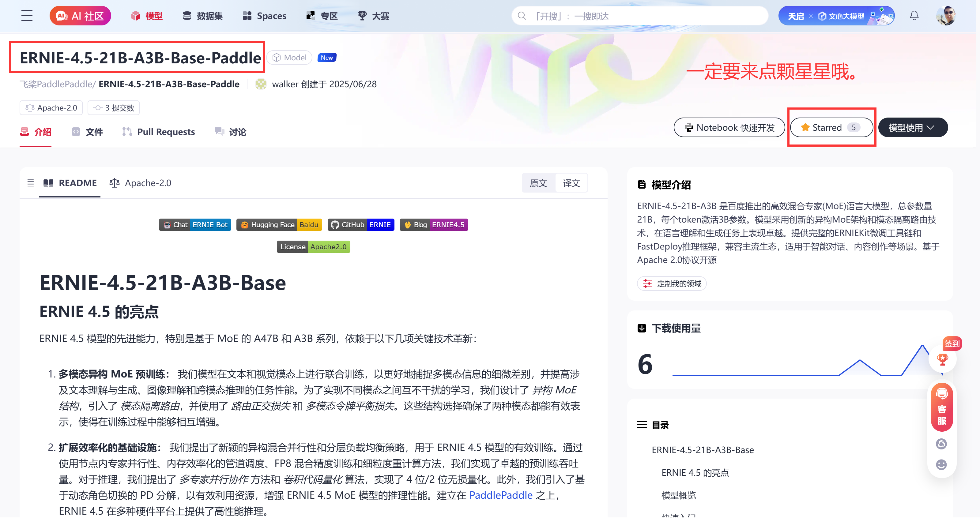
Task: Switch to the 文件 tab
Action: tap(94, 132)
